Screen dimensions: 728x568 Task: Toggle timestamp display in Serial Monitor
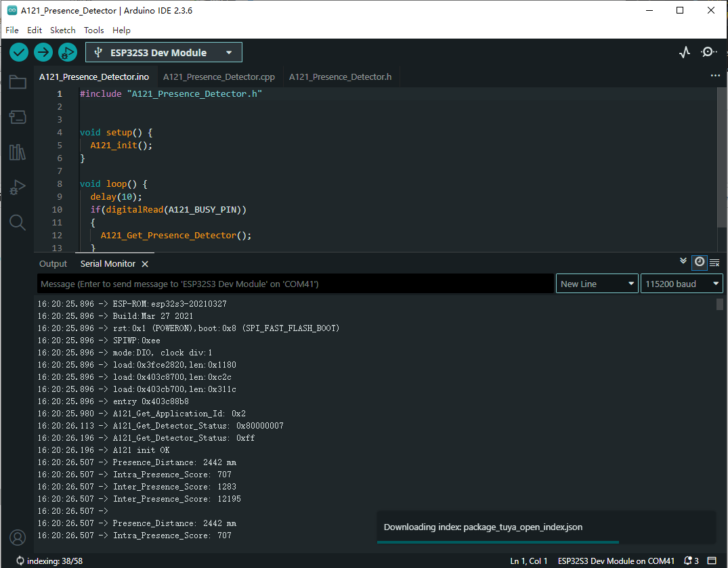[x=699, y=262]
